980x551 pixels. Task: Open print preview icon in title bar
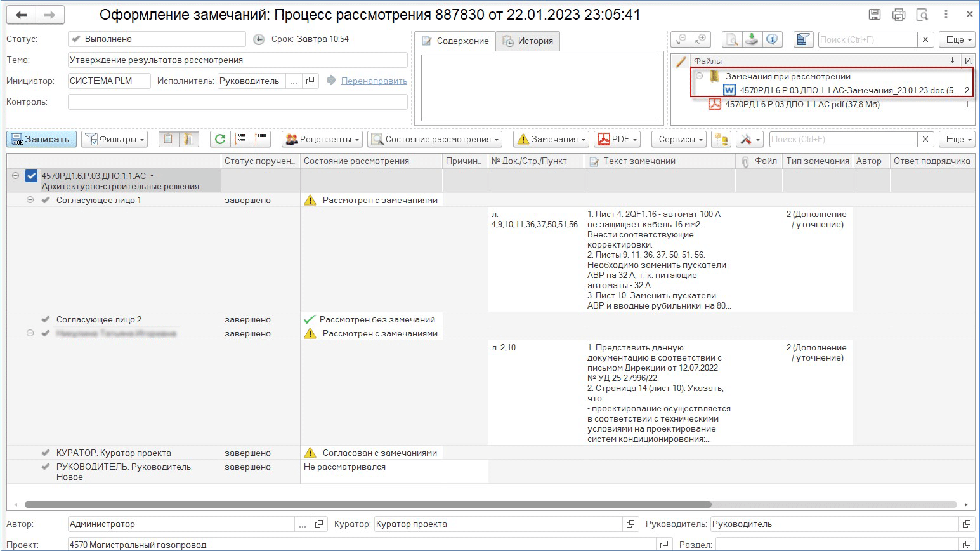point(922,15)
